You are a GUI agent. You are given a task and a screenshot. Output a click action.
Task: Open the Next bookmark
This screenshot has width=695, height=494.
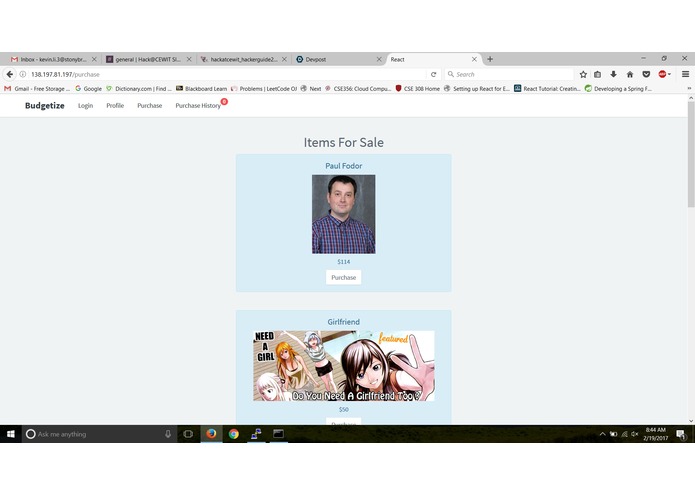311,89
